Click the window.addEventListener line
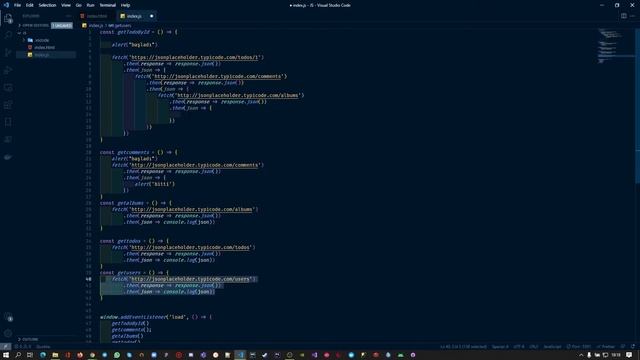 pyautogui.click(x=156, y=317)
